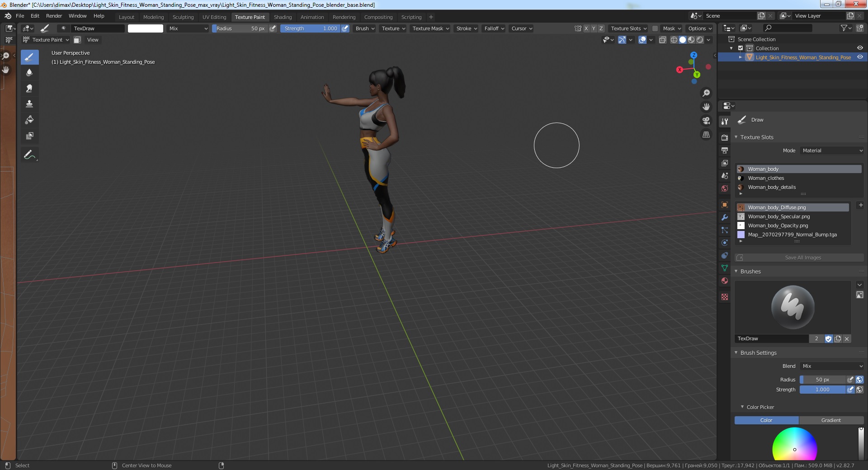Select the Smear tool
868x470 pixels.
click(x=29, y=88)
